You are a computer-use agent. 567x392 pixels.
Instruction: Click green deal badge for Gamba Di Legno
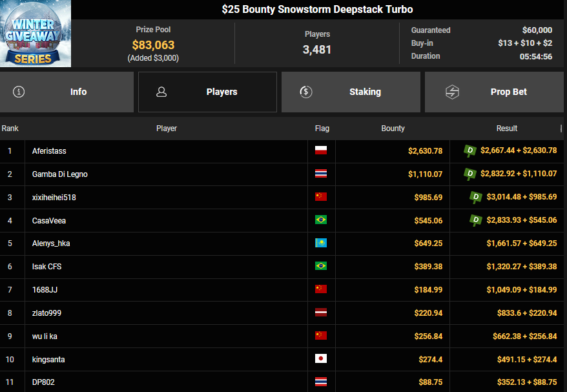[470, 174]
